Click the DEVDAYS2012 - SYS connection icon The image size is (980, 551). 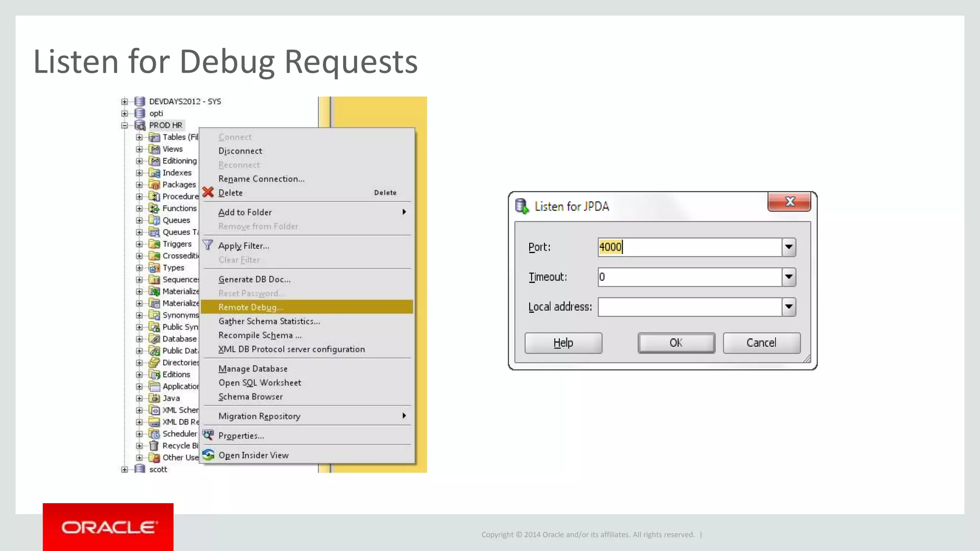140,101
